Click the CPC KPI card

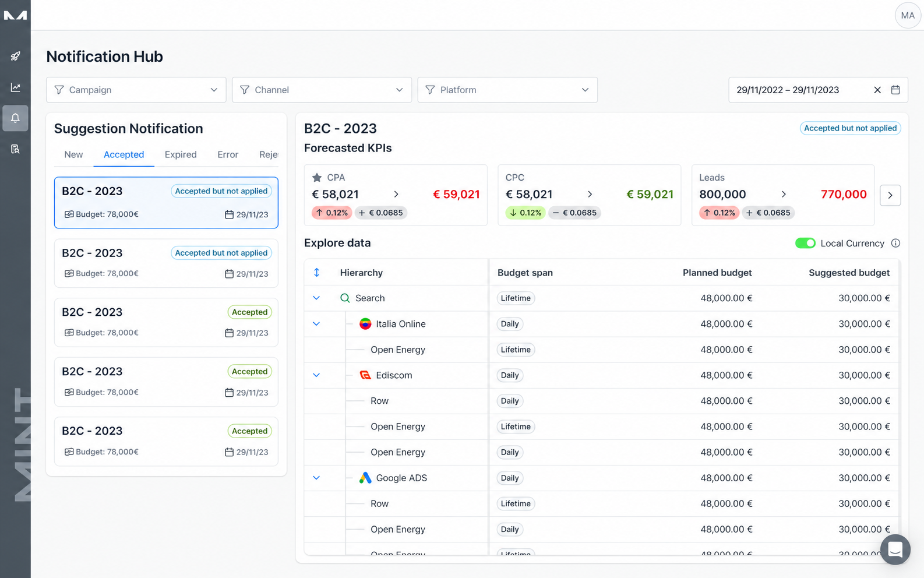click(589, 195)
